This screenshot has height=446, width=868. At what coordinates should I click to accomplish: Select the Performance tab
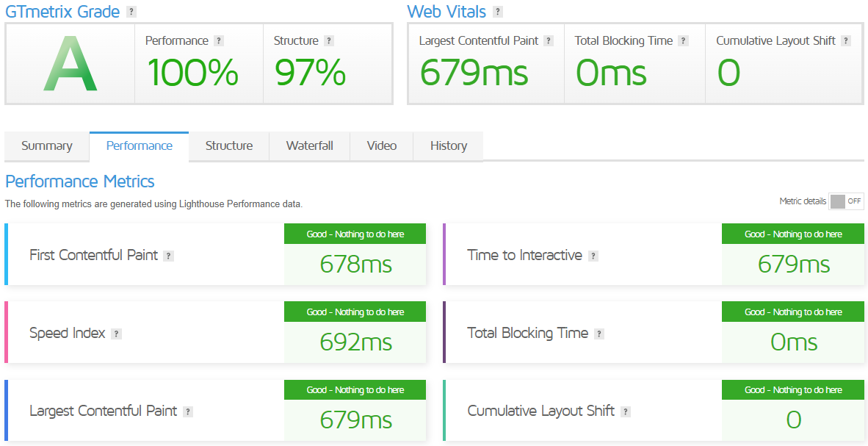[139, 146]
